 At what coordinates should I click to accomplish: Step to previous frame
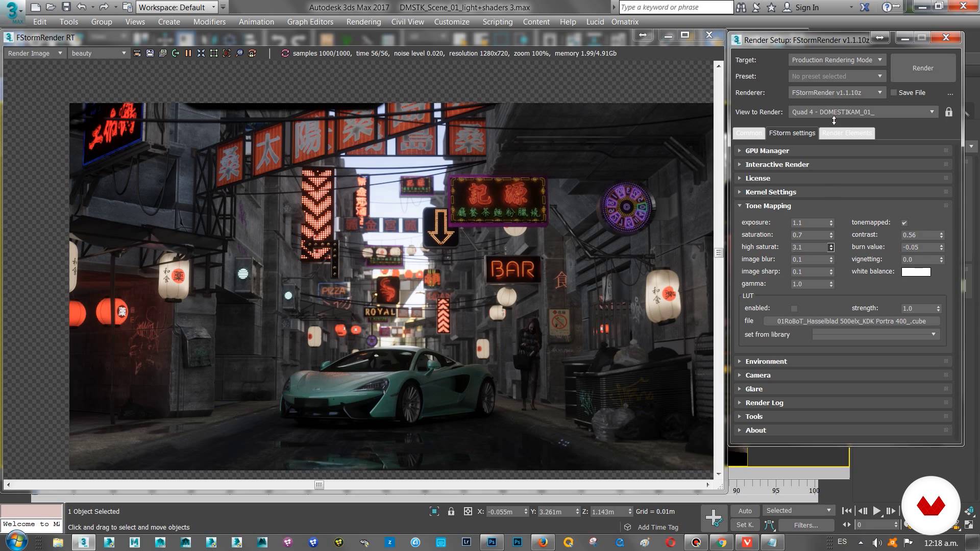point(862,511)
